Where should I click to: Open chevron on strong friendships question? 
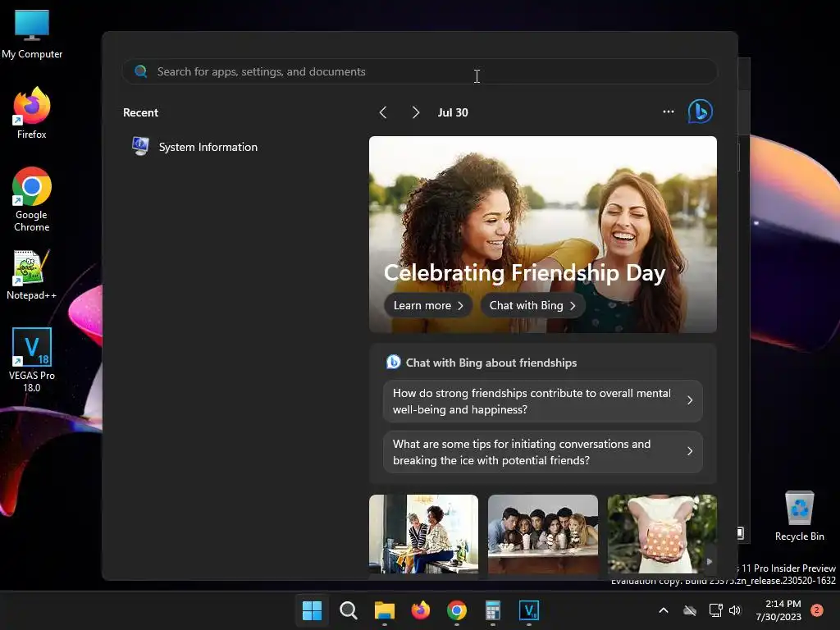690,400
